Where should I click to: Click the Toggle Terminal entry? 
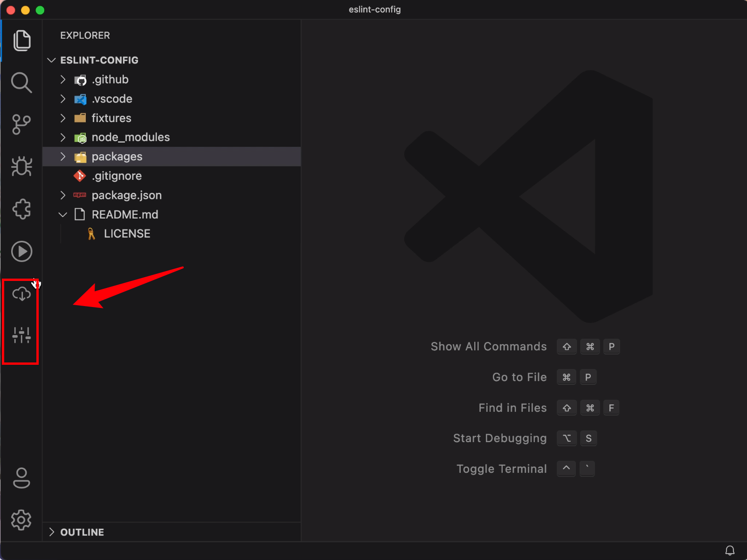pos(502,469)
